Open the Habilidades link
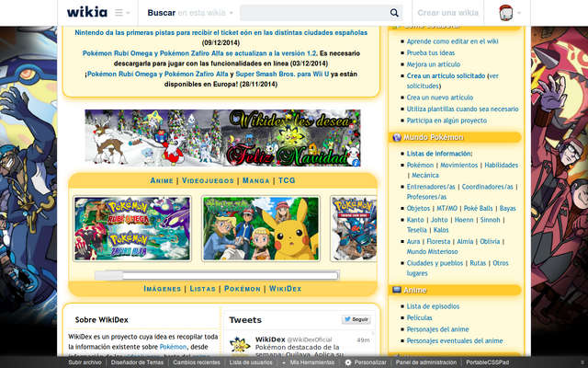This screenshot has height=368, width=588. point(502,166)
